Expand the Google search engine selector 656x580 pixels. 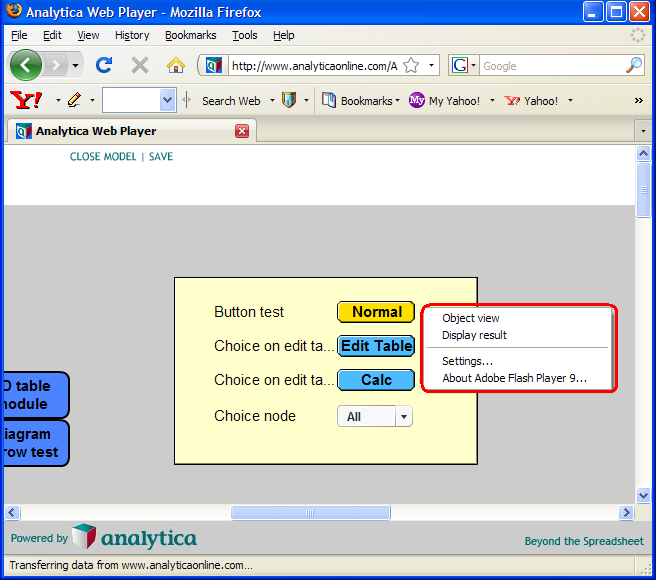pyautogui.click(x=464, y=65)
